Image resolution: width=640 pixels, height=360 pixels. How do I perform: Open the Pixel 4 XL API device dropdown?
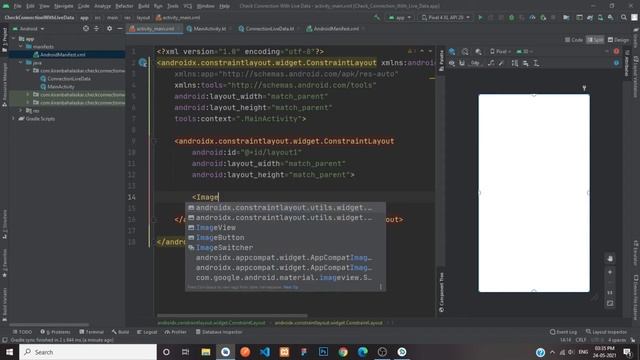pyautogui.click(x=445, y=18)
